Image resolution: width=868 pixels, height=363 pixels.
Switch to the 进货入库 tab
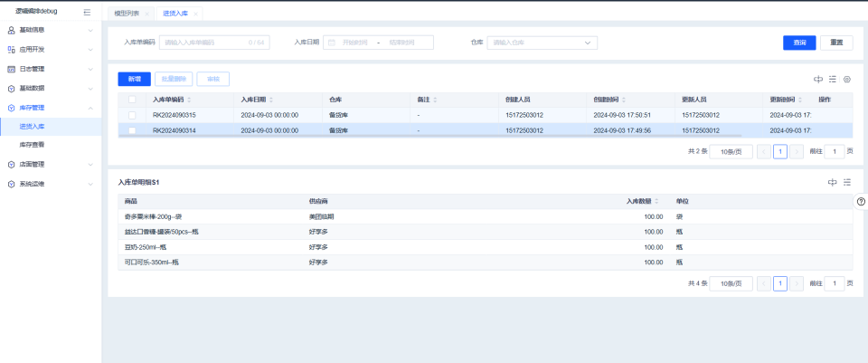click(x=175, y=13)
